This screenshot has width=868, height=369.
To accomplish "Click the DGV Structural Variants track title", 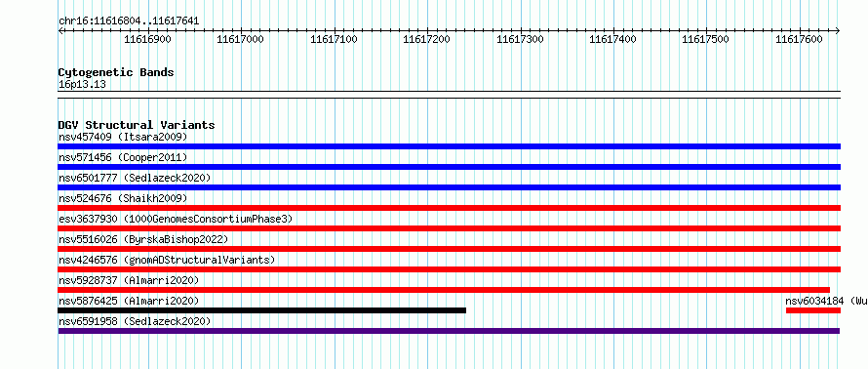I will (x=137, y=125).
